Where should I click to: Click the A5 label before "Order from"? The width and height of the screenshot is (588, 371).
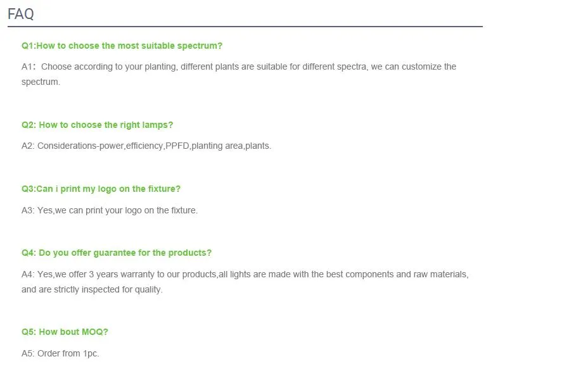click(x=28, y=353)
